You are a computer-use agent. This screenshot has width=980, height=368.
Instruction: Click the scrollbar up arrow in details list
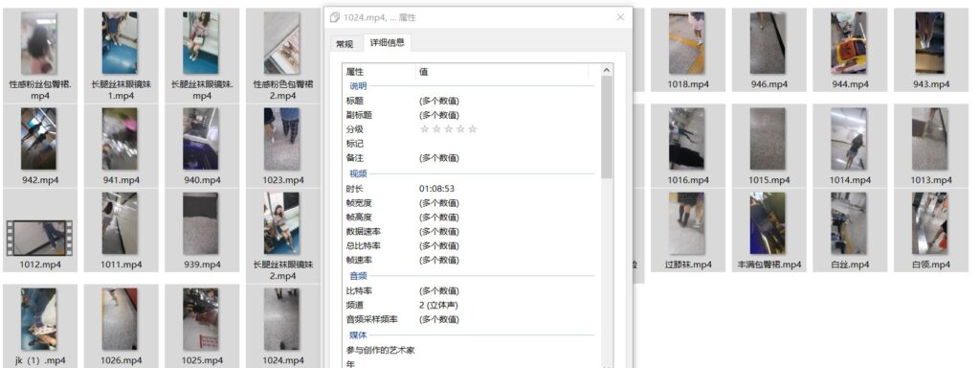point(606,70)
